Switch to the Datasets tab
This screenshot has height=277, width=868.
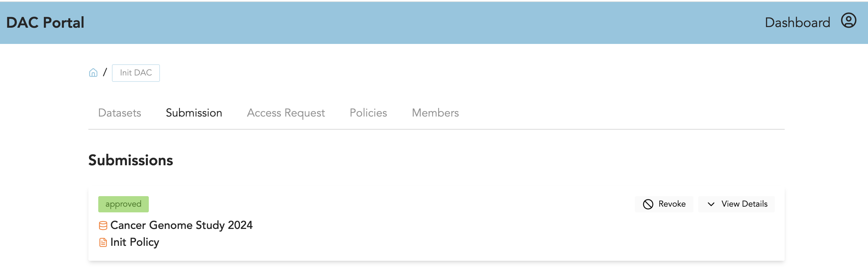coord(119,113)
